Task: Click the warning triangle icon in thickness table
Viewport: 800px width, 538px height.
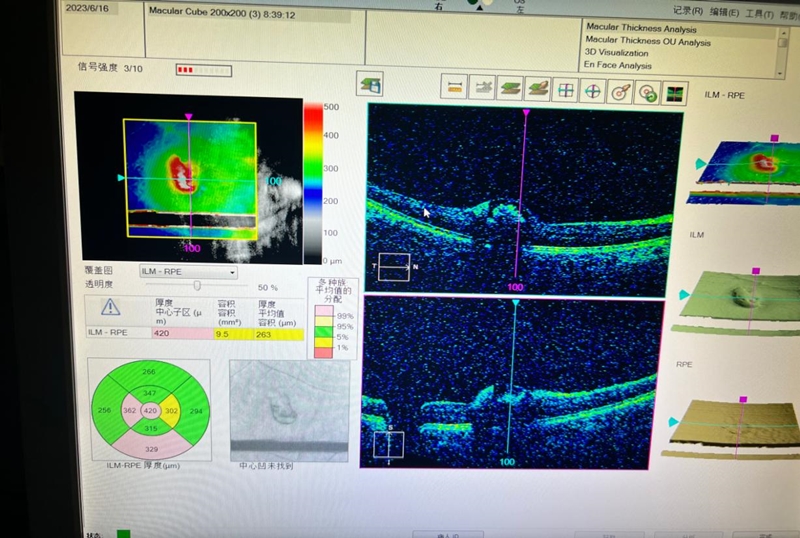Action: pyautogui.click(x=110, y=308)
